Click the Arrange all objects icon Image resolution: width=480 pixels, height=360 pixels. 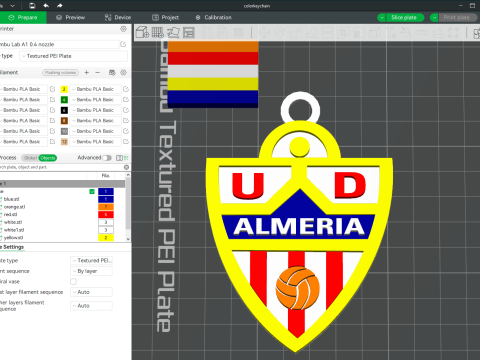coord(189,32)
